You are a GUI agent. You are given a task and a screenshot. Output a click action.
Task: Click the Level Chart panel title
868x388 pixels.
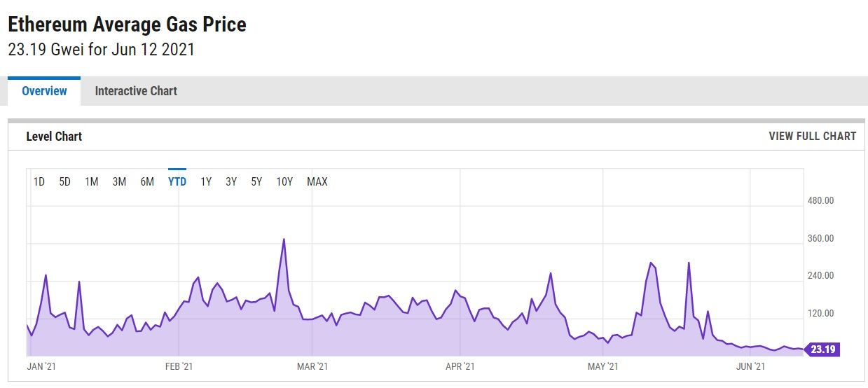point(54,137)
